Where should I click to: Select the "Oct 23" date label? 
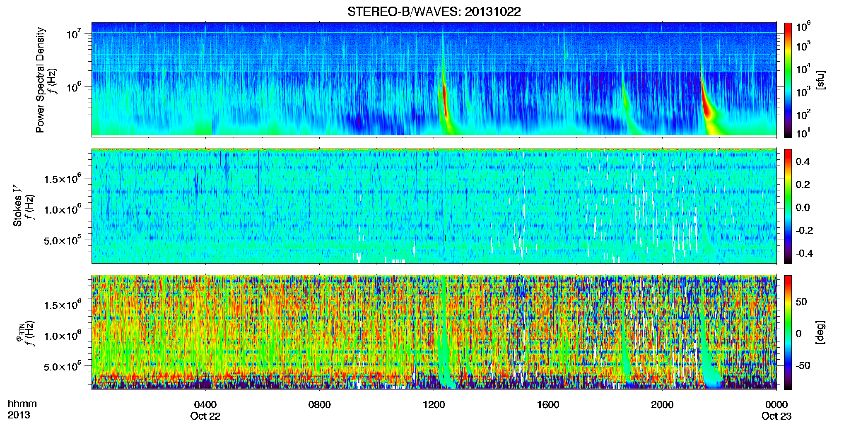776,416
